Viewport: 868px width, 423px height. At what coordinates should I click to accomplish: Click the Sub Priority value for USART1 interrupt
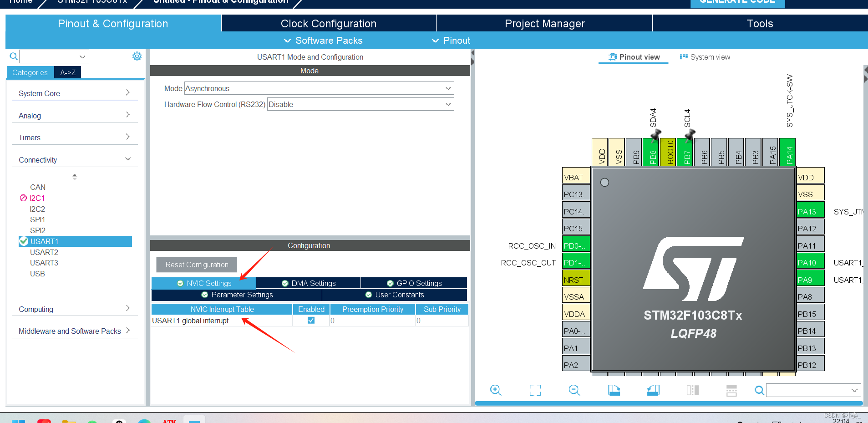[442, 321]
